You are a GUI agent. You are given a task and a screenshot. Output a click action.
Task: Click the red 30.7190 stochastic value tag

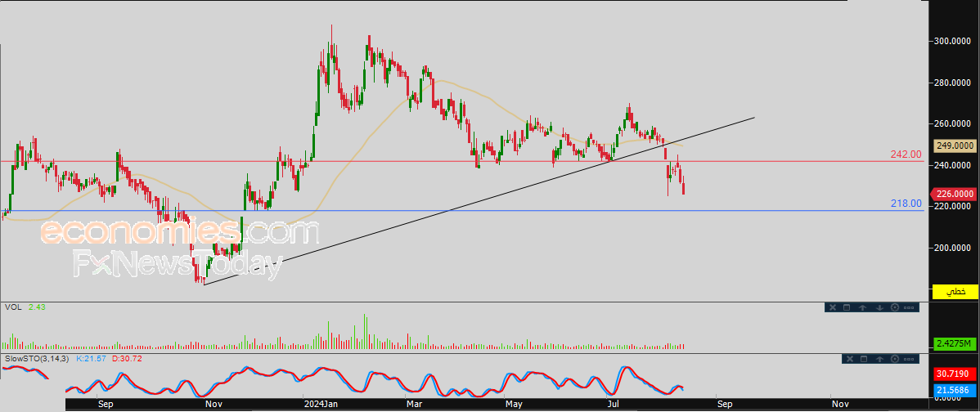[x=955, y=374]
